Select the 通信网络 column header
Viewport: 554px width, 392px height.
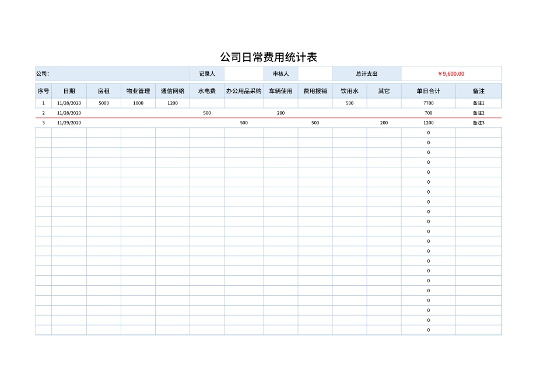[x=173, y=90]
